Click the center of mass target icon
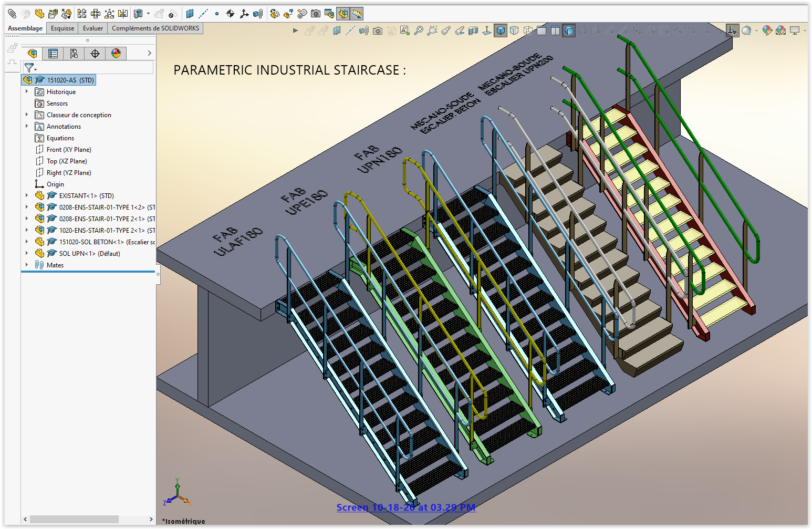 point(230,14)
